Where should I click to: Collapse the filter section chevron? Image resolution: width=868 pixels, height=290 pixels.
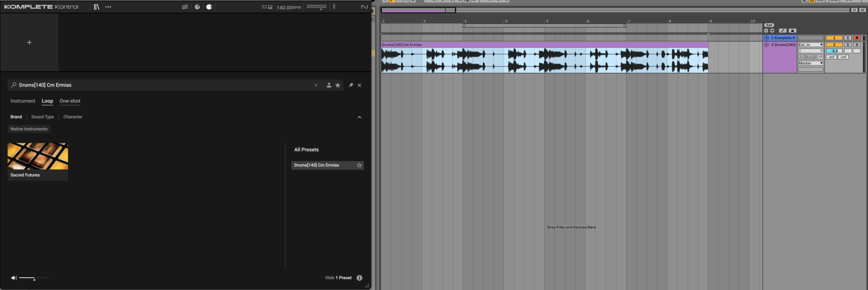click(x=359, y=117)
